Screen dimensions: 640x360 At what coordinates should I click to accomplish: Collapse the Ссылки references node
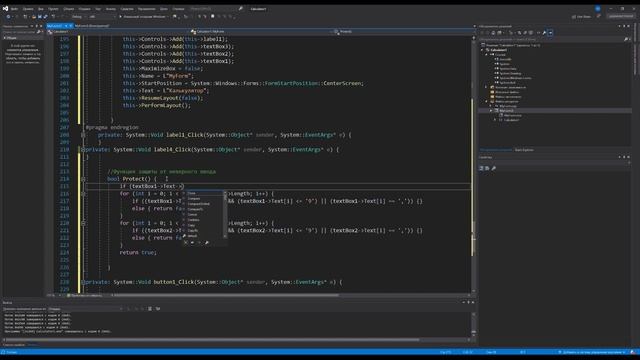(x=487, y=54)
